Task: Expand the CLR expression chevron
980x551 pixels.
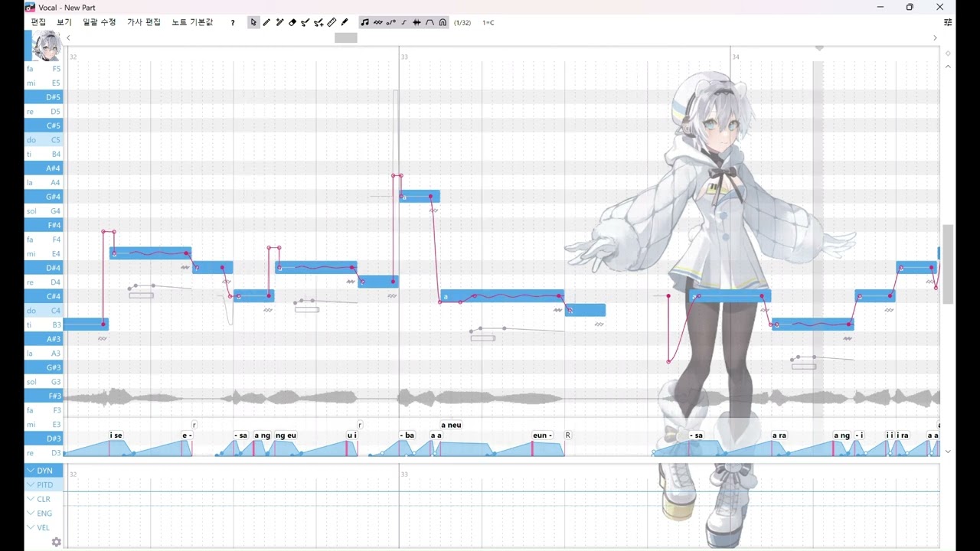Action: tap(31, 499)
